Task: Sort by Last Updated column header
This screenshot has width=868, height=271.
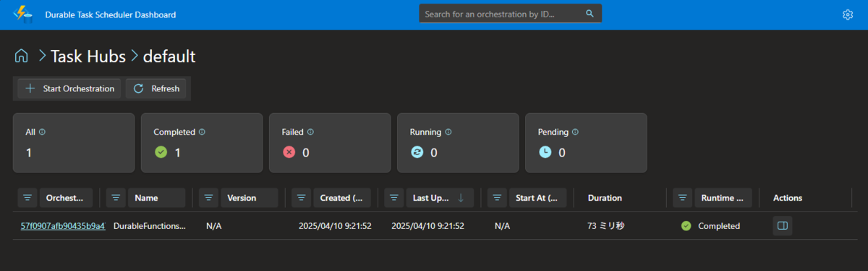Action: coord(439,198)
